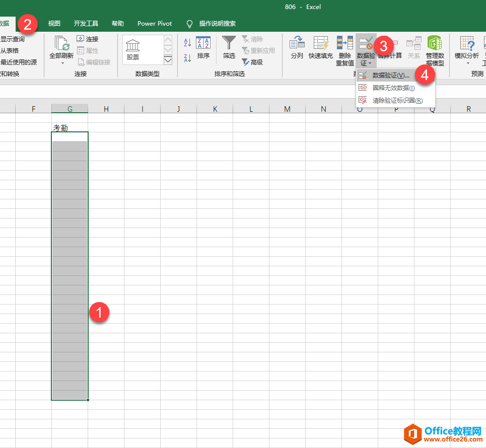Click the Tell Me search box
The height and width of the screenshot is (448, 486).
(217, 24)
